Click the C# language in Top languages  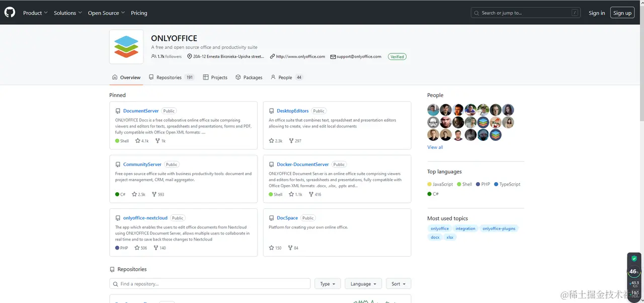pyautogui.click(x=433, y=194)
